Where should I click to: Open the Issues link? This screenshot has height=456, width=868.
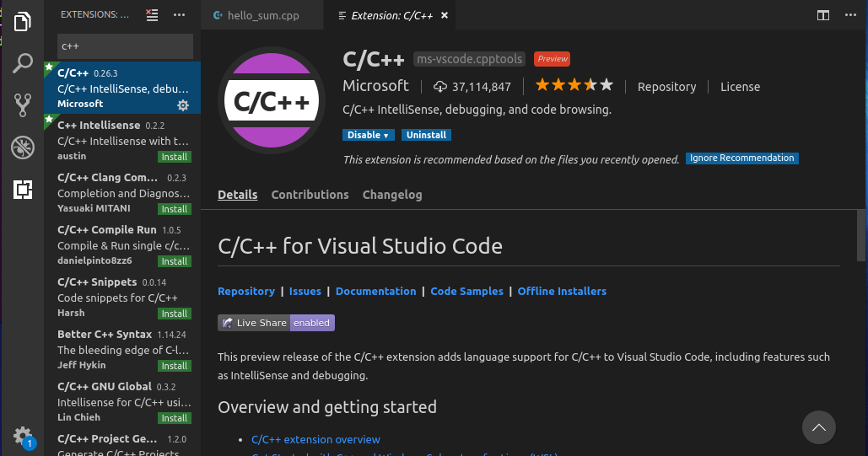(305, 291)
